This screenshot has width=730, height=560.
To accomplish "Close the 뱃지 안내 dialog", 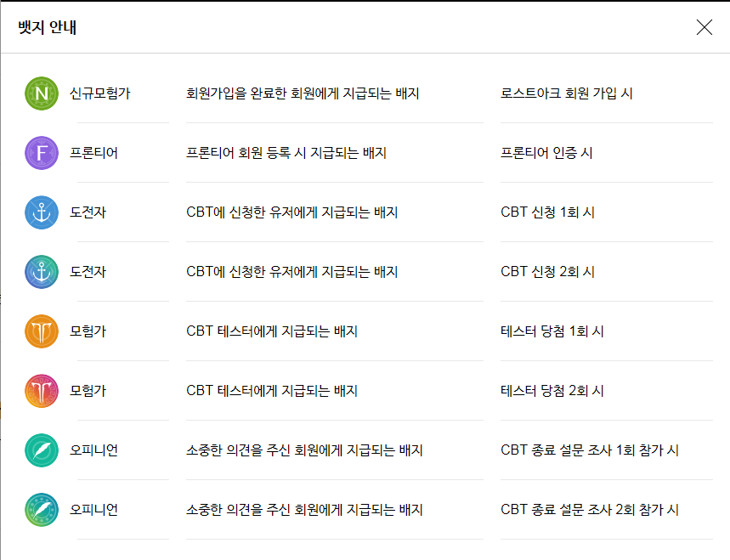I will [x=704, y=27].
